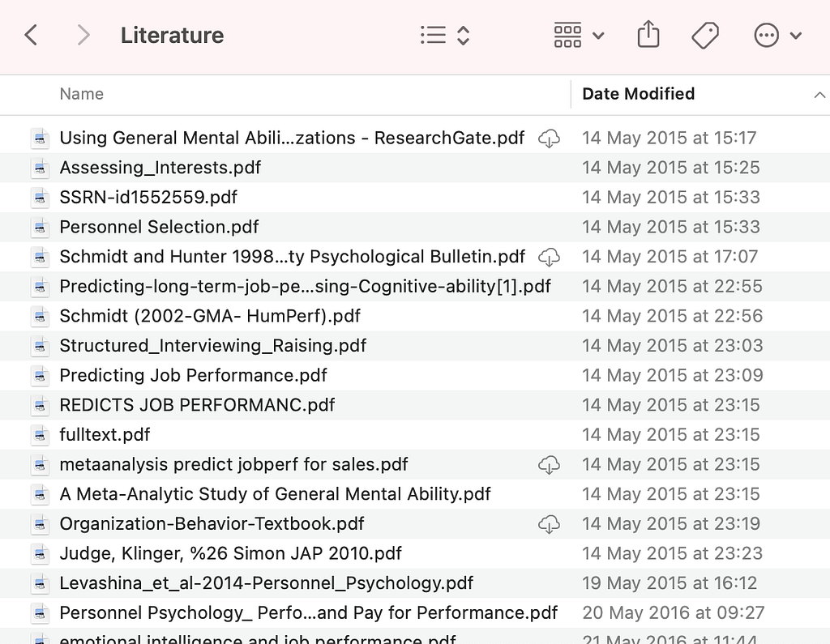830x644 pixels.
Task: Sort by the Name column header
Action: click(x=82, y=94)
